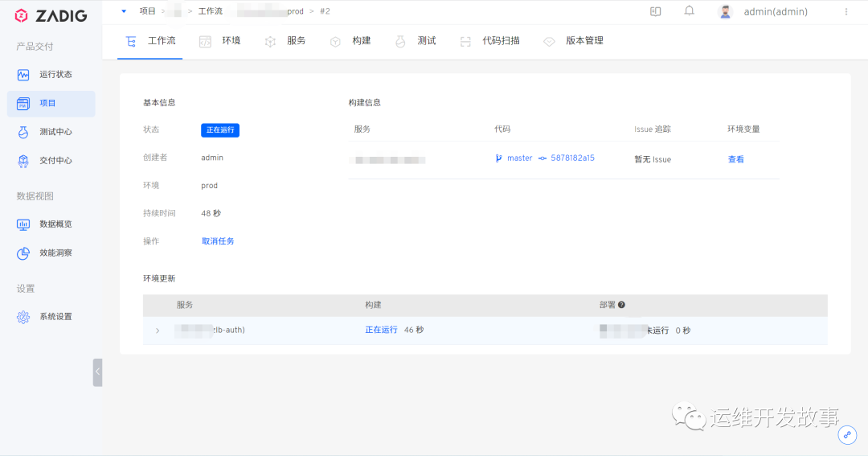Click the admin(admin) username

click(x=776, y=11)
